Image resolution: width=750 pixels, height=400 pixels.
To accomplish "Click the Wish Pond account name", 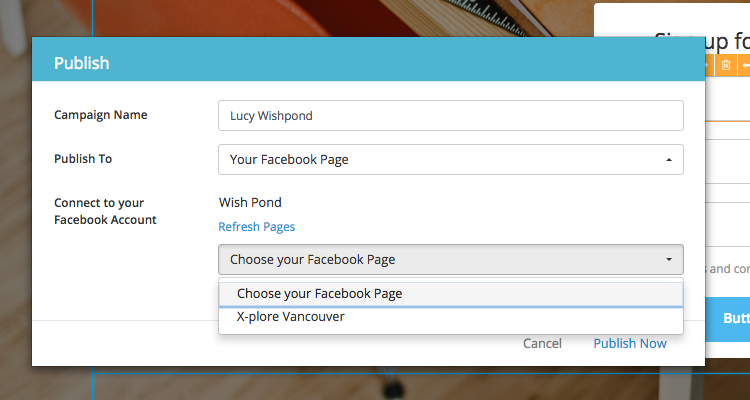I will [x=250, y=202].
